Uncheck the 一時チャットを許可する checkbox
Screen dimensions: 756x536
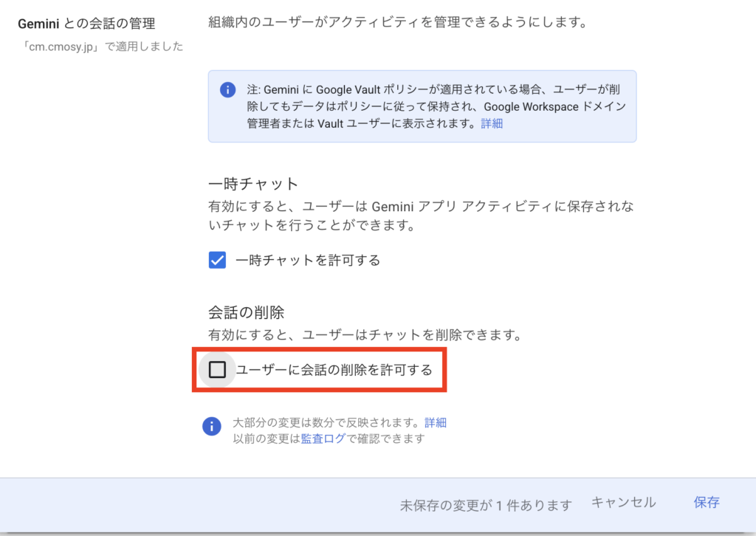[217, 260]
